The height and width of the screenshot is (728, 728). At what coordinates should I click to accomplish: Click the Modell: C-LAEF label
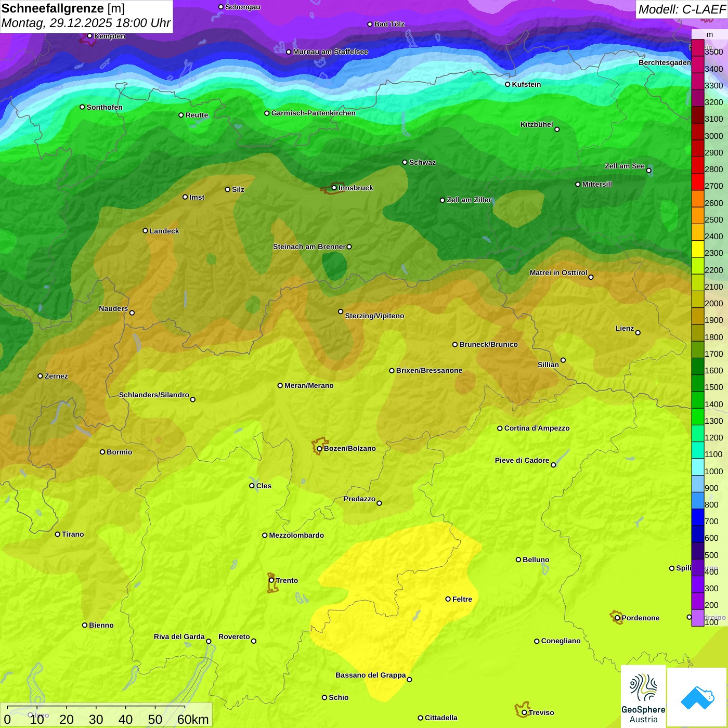(682, 9)
